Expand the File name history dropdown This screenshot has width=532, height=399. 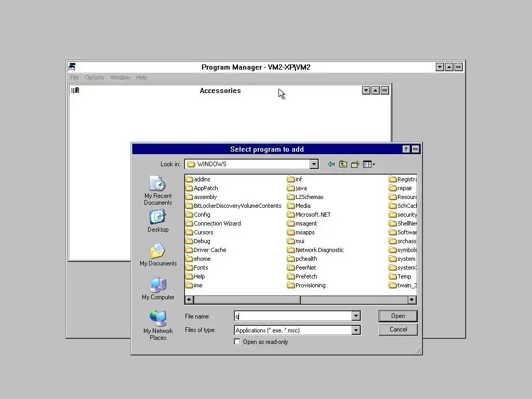(x=356, y=316)
